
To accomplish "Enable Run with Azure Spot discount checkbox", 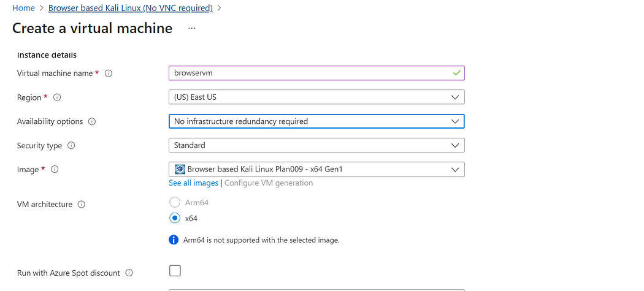I will (x=175, y=271).
